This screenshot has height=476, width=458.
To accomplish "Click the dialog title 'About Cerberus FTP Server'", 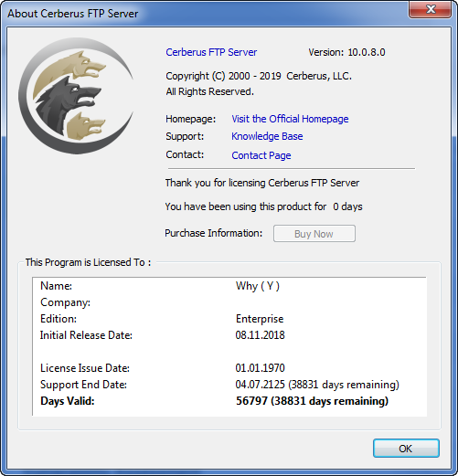I will coord(72,14).
